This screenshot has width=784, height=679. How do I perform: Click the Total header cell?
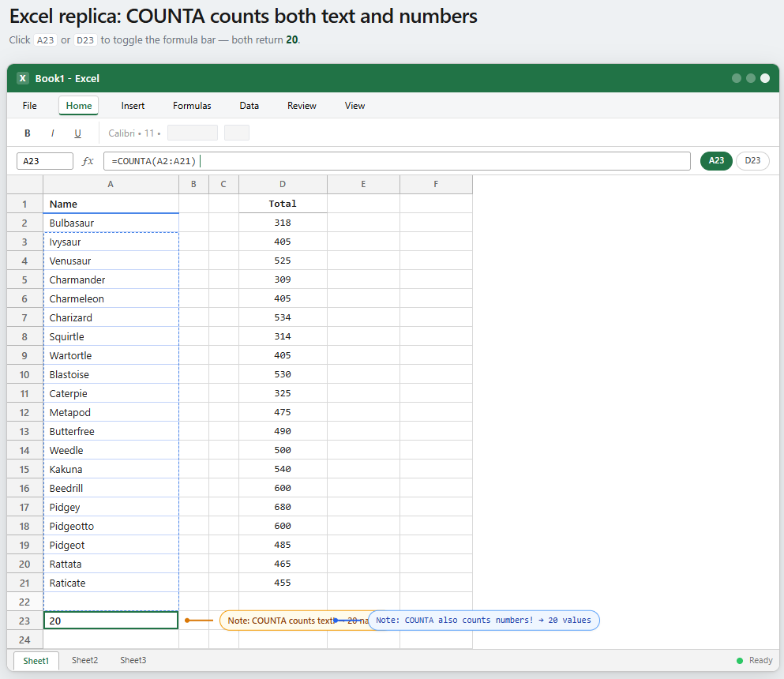[283, 204]
